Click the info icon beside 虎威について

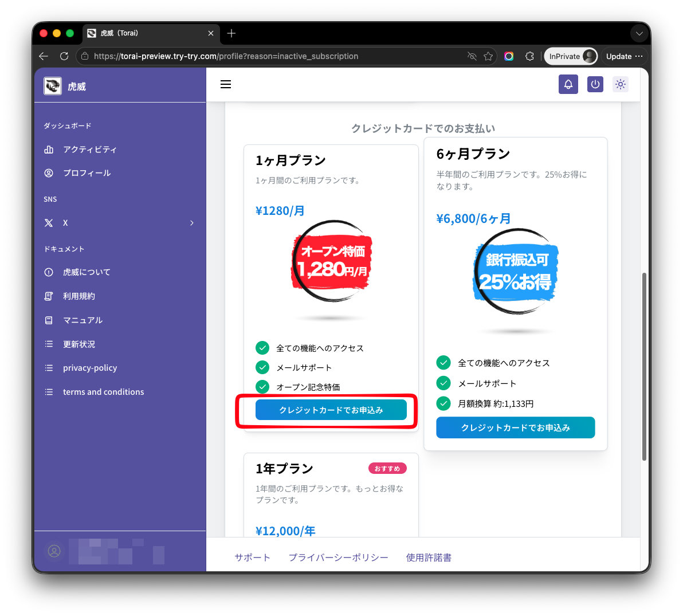pos(49,272)
